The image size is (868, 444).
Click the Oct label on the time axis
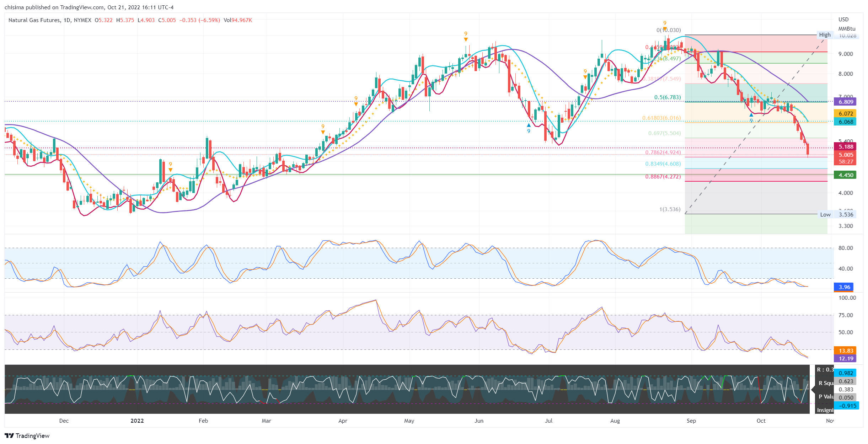point(761,421)
